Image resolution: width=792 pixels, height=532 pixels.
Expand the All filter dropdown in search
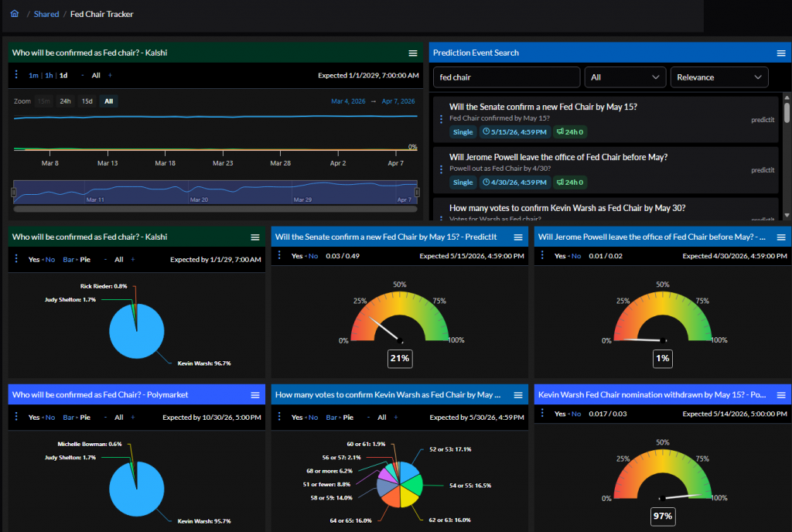point(626,77)
